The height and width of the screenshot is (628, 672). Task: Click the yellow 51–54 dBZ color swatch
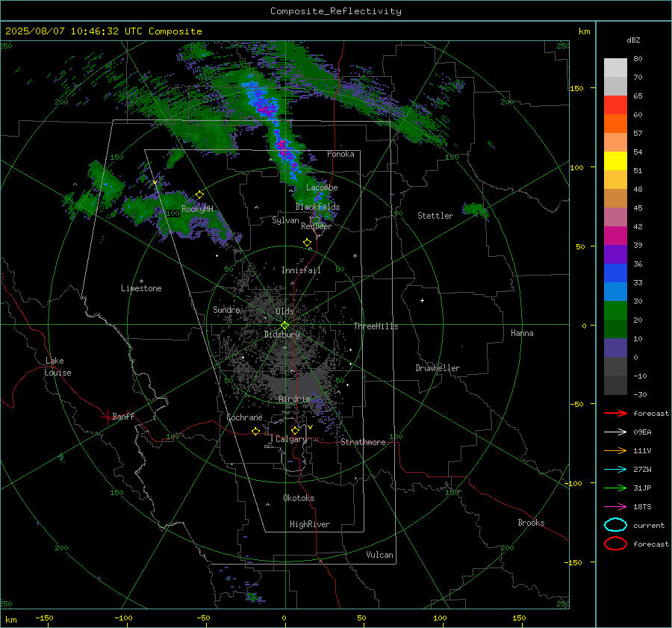615,161
